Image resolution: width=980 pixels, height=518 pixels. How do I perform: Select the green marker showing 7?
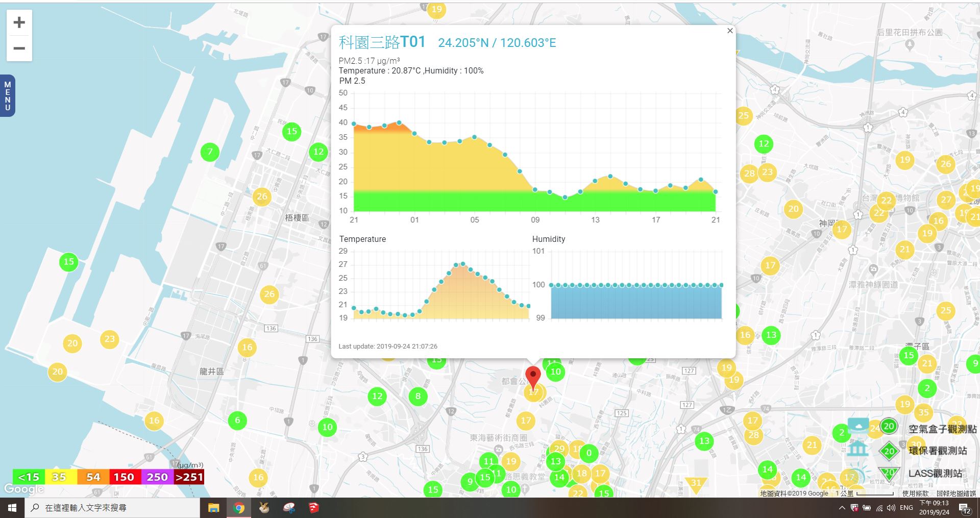click(210, 152)
